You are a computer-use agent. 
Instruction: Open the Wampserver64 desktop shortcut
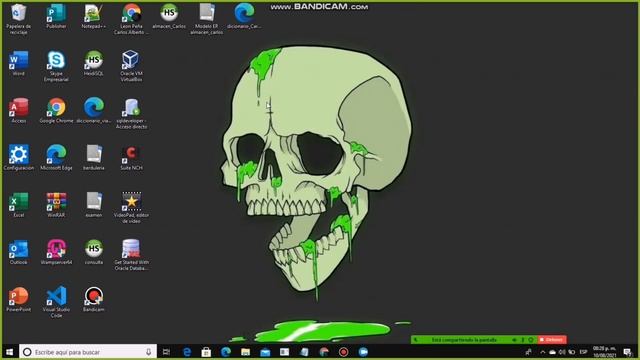56,252
